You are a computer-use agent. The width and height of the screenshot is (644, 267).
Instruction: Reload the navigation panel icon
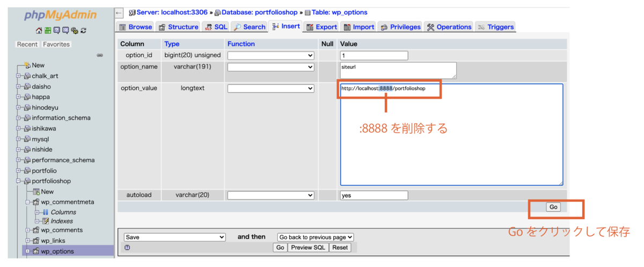(83, 31)
